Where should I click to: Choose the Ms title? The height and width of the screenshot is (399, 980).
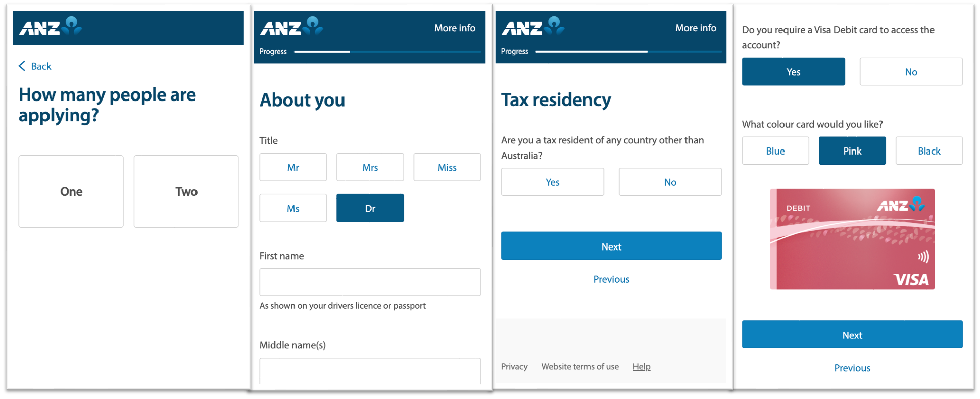(293, 208)
